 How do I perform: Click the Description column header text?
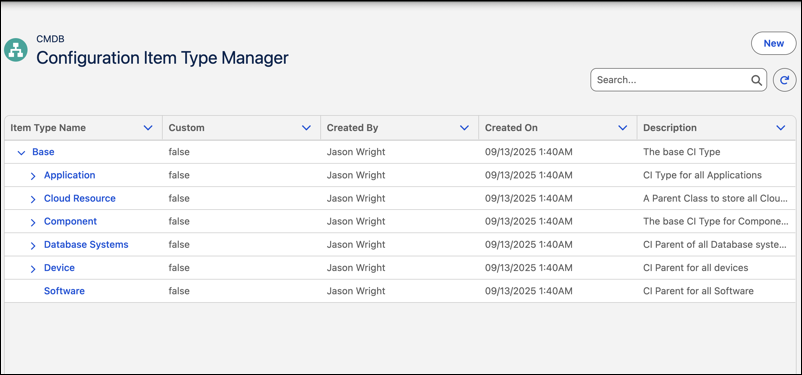click(670, 128)
